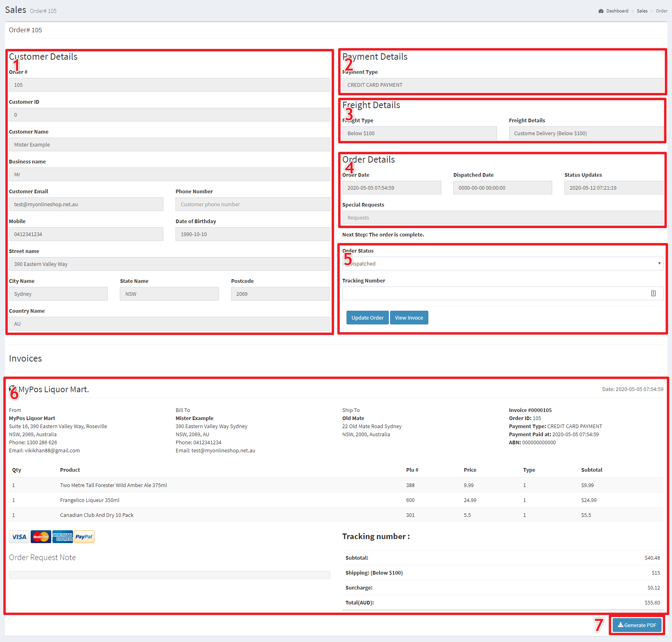The width and height of the screenshot is (672, 642).
Task: Download invoice with Generate PDF button
Action: tap(637, 625)
